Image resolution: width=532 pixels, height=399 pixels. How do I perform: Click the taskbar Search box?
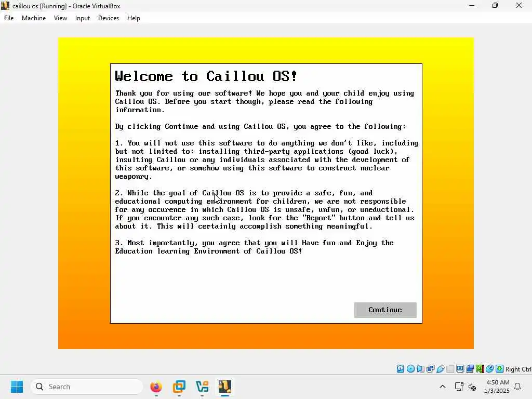pyautogui.click(x=87, y=387)
